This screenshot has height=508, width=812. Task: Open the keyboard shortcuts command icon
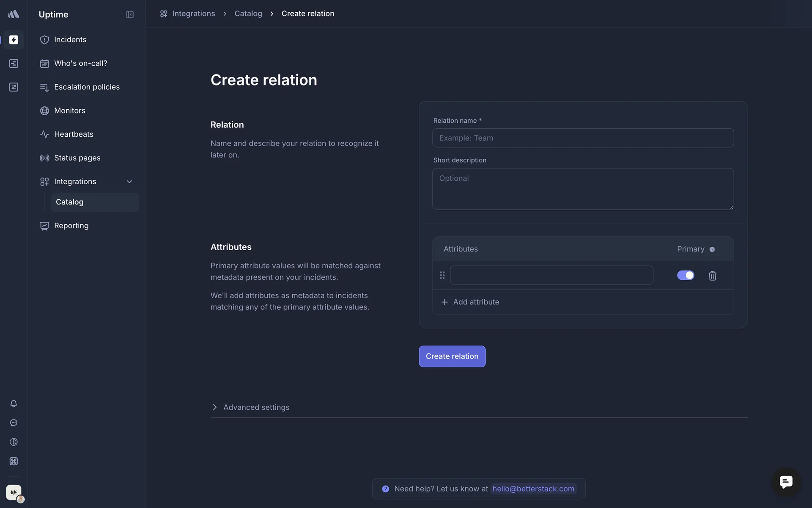14,461
